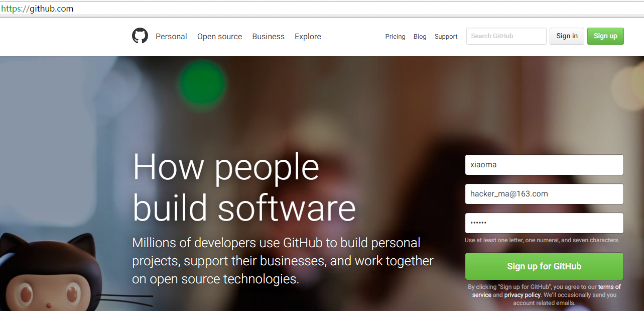
Task: Click the "Millions of developers use GitHub" paragraph
Action: (x=283, y=261)
